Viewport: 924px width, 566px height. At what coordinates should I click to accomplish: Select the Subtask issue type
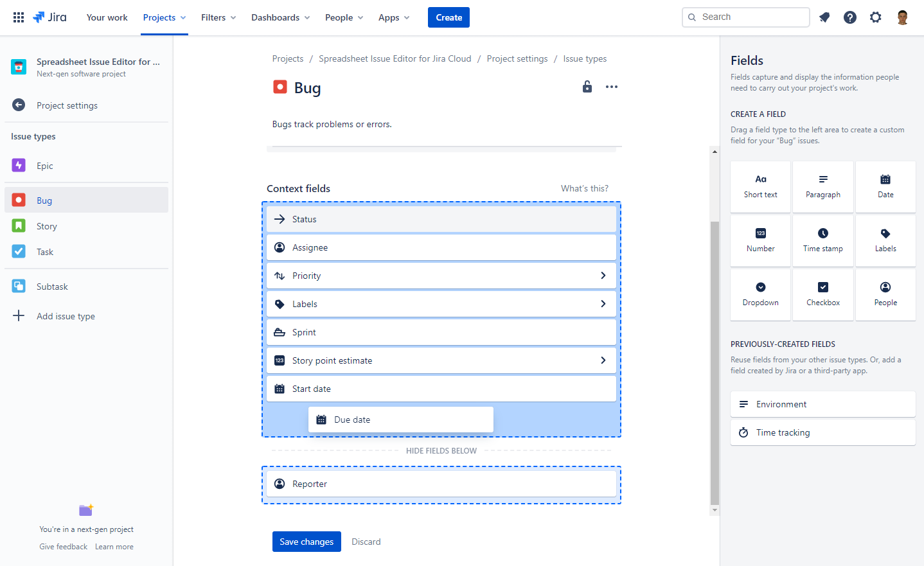click(x=86, y=287)
